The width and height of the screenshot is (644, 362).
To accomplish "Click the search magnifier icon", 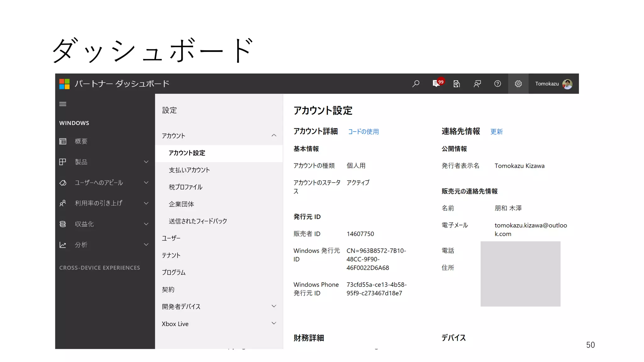I will pos(416,84).
